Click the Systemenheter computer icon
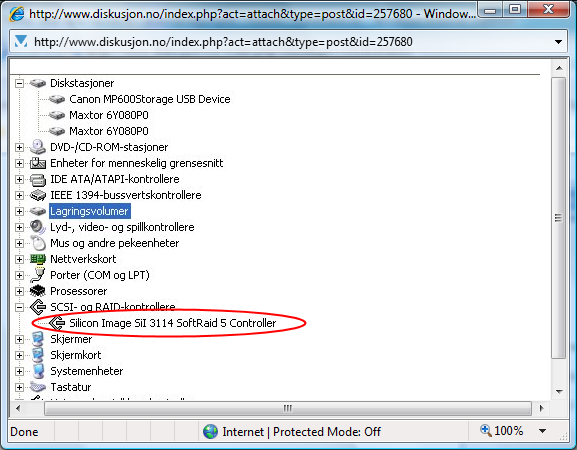577x450 pixels. click(38, 371)
